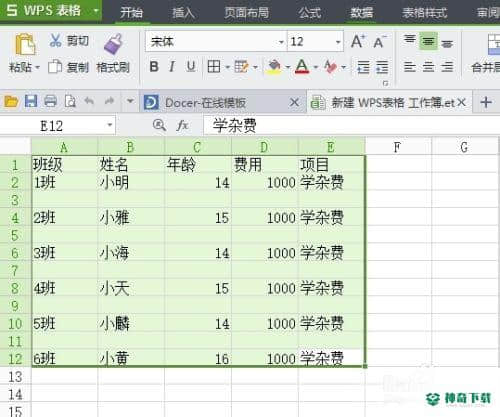This screenshot has height=417, width=500.
Task: Click the 复制 copy button
Action: [68, 67]
